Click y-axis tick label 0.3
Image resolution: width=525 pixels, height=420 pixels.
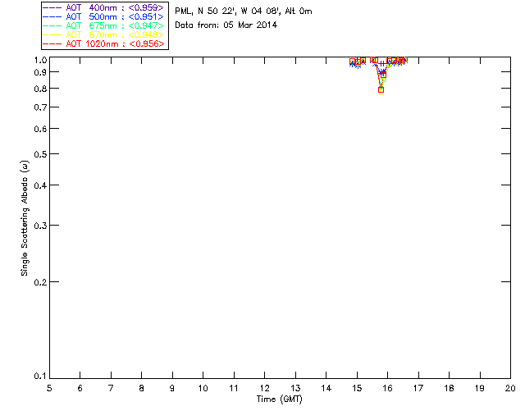click(40, 226)
